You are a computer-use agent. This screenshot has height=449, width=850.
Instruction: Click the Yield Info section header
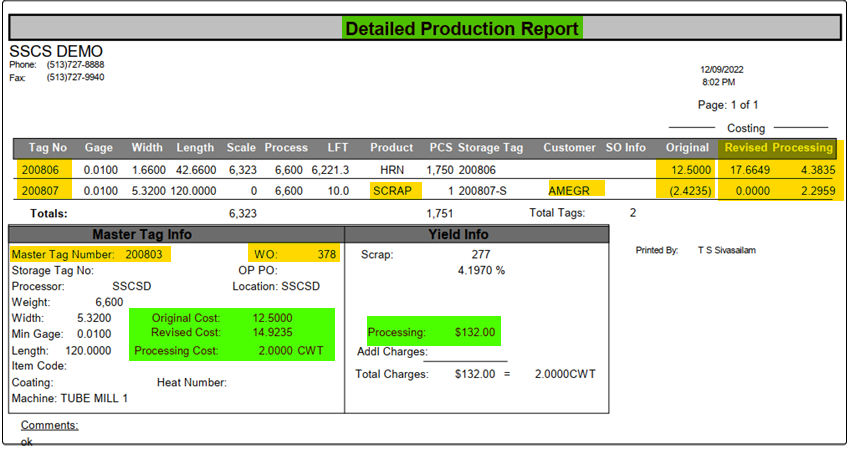(x=458, y=234)
